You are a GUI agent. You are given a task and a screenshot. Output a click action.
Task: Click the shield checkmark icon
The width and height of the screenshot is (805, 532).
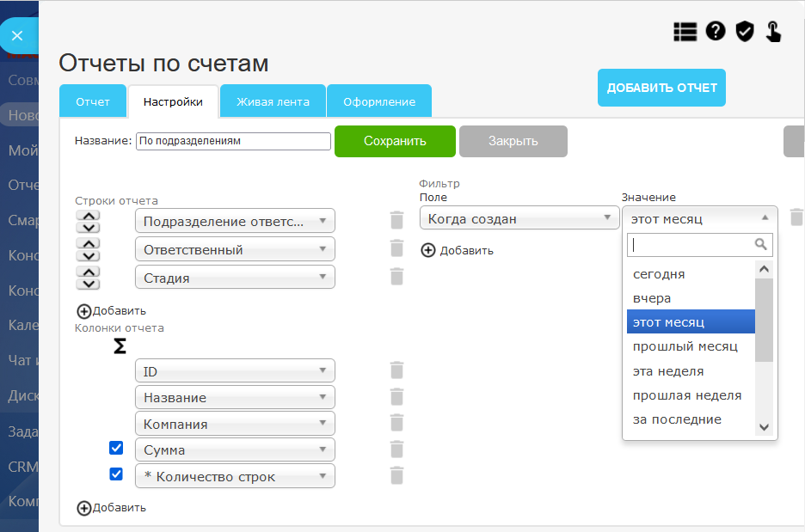pos(745,32)
